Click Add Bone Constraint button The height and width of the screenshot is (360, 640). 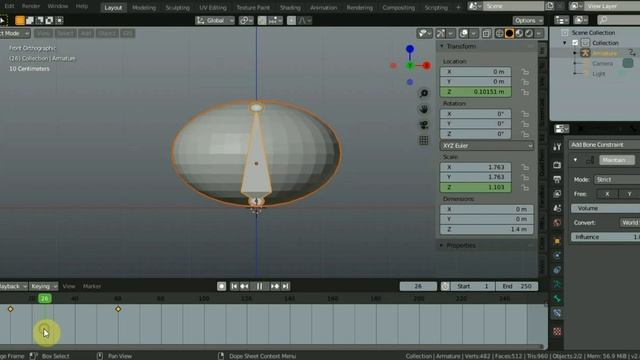pos(604,145)
